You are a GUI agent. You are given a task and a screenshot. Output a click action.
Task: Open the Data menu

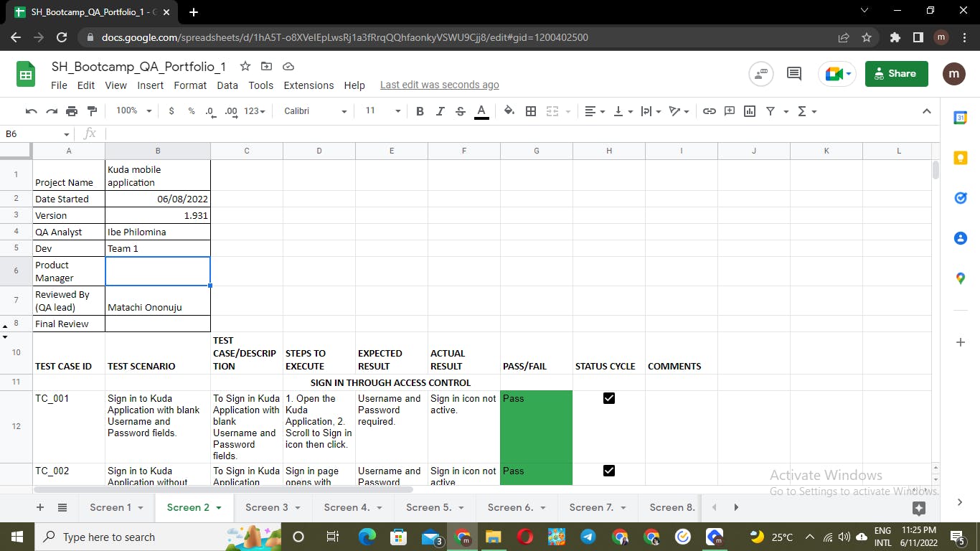[227, 85]
